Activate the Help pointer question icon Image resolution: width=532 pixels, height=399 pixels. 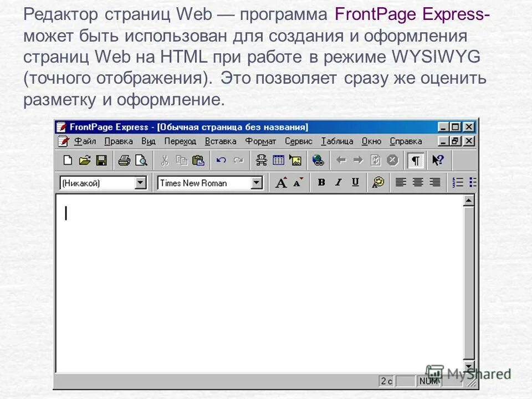tap(438, 160)
